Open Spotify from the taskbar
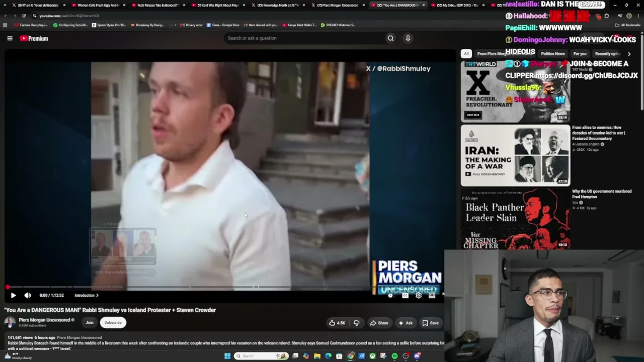 click(x=394, y=356)
